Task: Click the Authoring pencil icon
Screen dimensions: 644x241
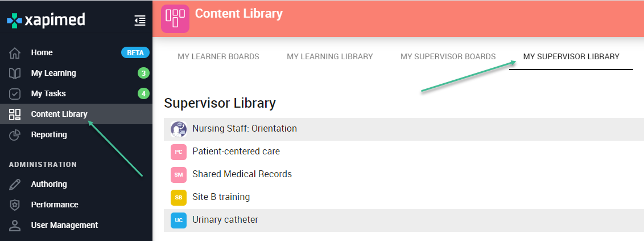Action: 15,184
